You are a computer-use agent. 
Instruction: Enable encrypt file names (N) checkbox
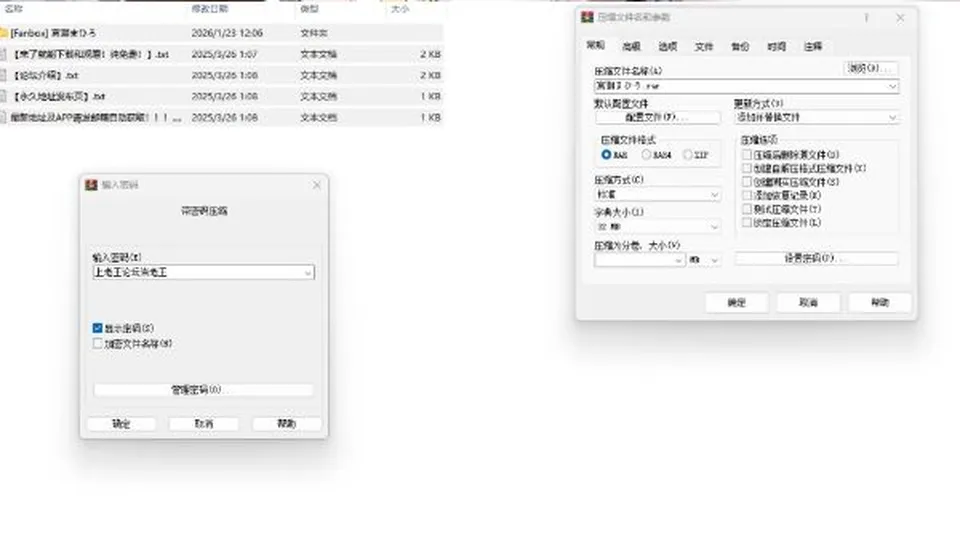pyautogui.click(x=97, y=343)
